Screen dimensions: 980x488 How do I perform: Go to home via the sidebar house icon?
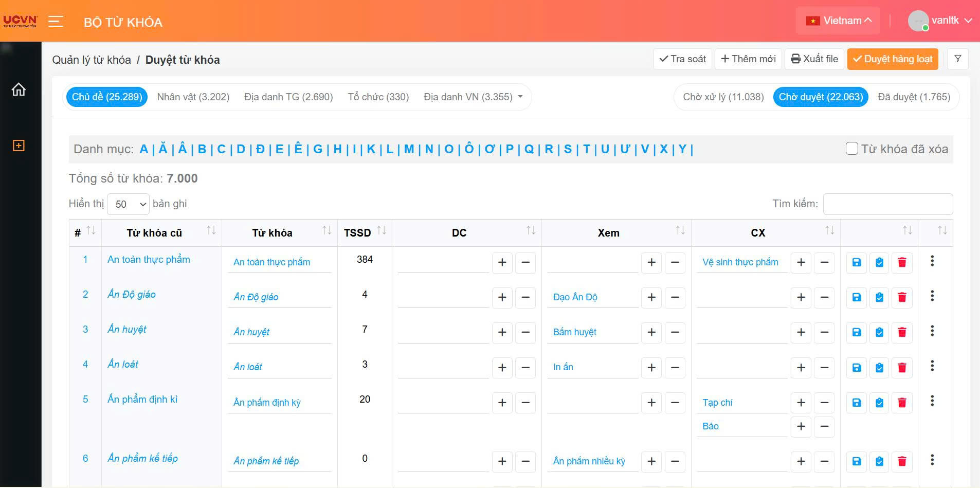(19, 89)
